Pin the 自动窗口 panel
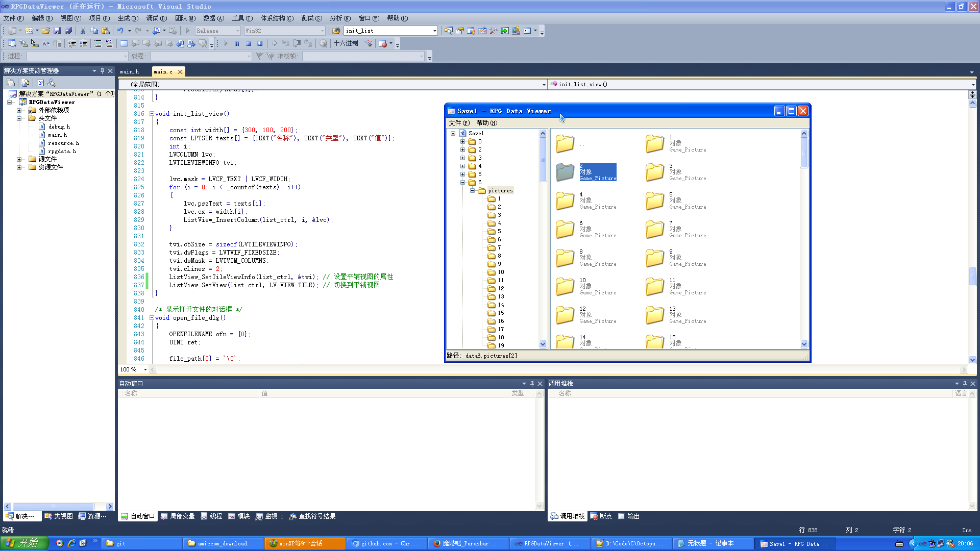Screen dimensions: 980x551 pyautogui.click(x=532, y=384)
